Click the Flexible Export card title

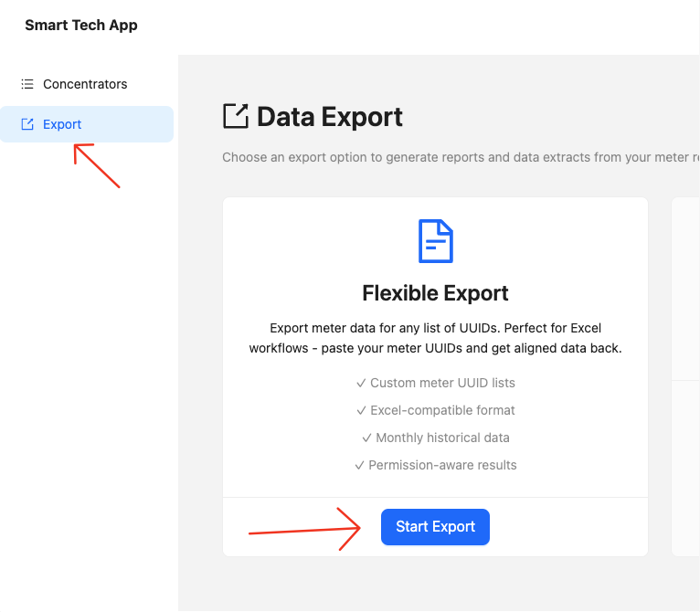click(x=435, y=293)
